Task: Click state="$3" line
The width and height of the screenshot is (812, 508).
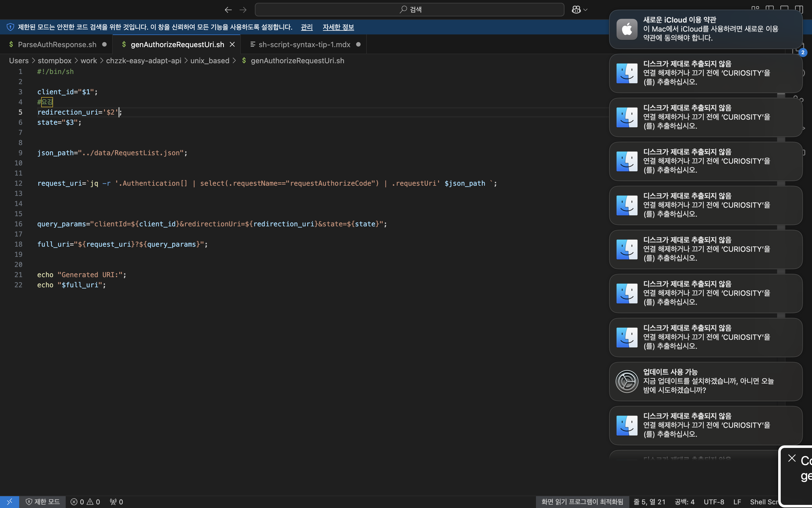Action: pos(59,122)
